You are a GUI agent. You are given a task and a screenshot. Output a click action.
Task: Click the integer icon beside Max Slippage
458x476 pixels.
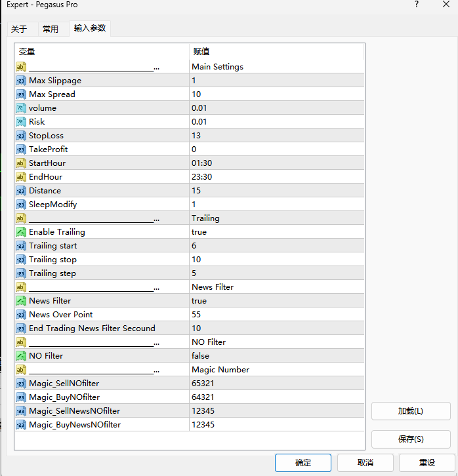(x=20, y=81)
